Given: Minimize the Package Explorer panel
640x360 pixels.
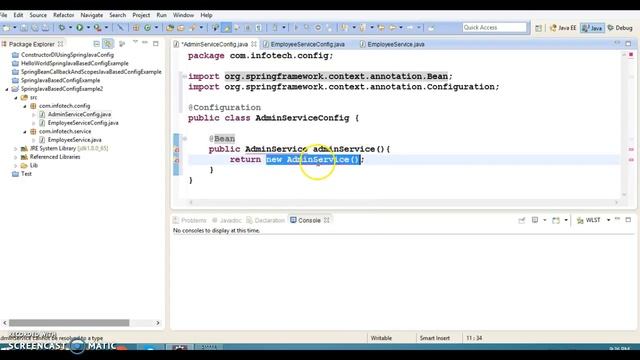Looking at the screenshot, I should pos(145,43).
